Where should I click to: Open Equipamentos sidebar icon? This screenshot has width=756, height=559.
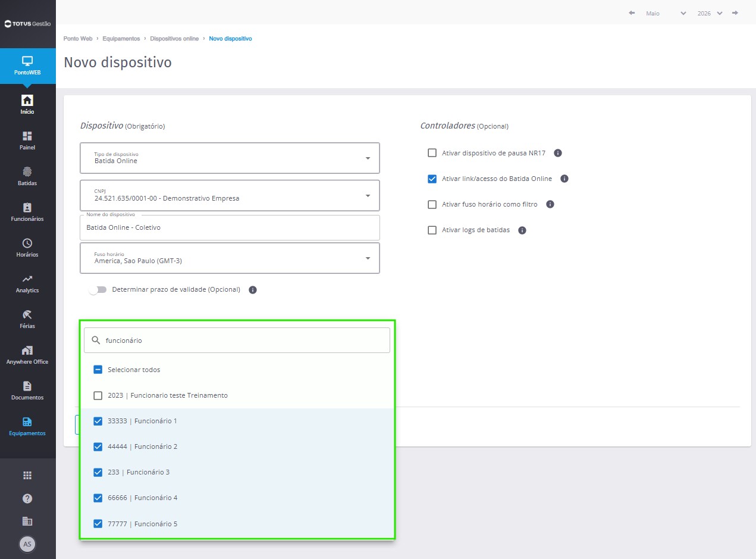[27, 421]
